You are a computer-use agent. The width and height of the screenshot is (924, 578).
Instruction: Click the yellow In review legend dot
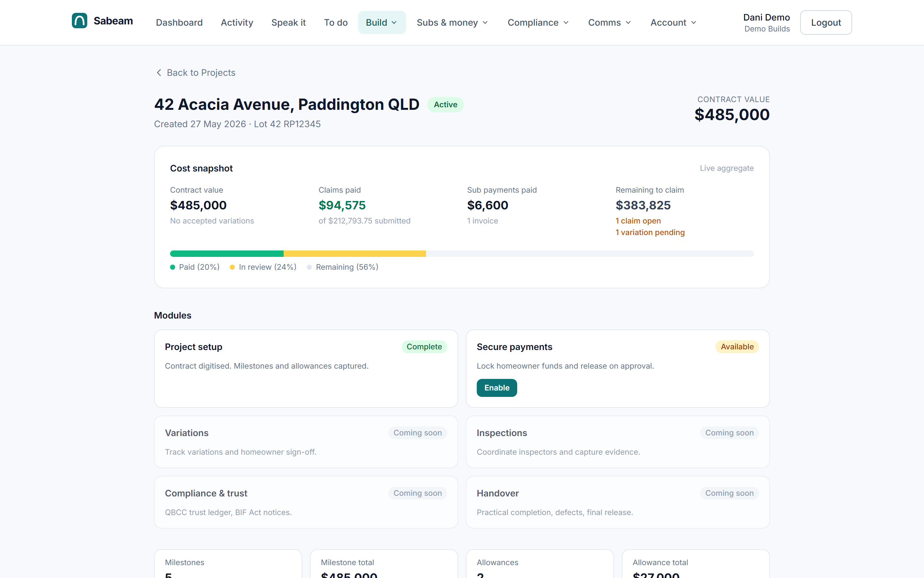click(232, 267)
